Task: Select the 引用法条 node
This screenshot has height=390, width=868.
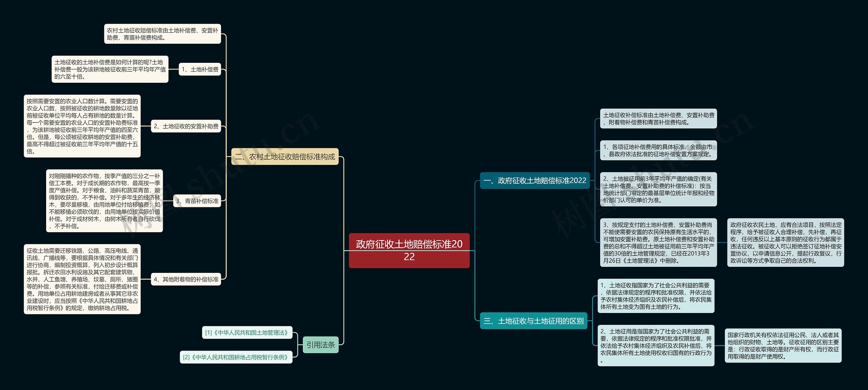Action: pyautogui.click(x=320, y=345)
